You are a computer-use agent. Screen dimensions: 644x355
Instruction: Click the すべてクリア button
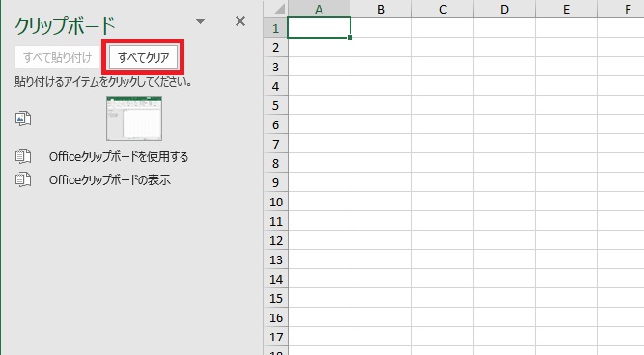point(143,58)
